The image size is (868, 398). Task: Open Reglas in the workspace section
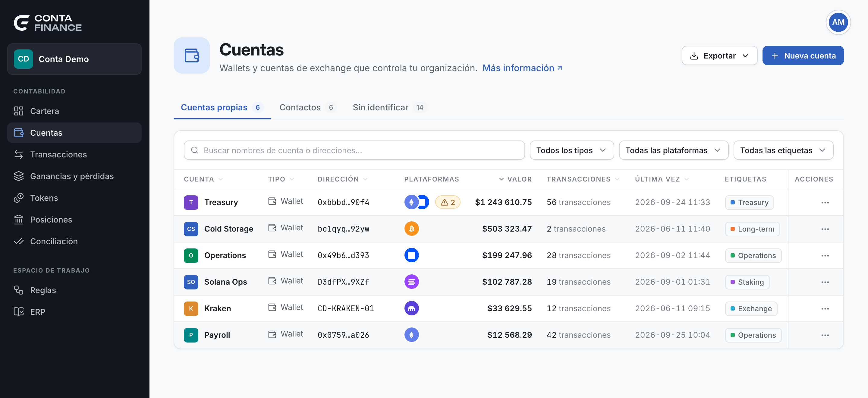coord(74,290)
